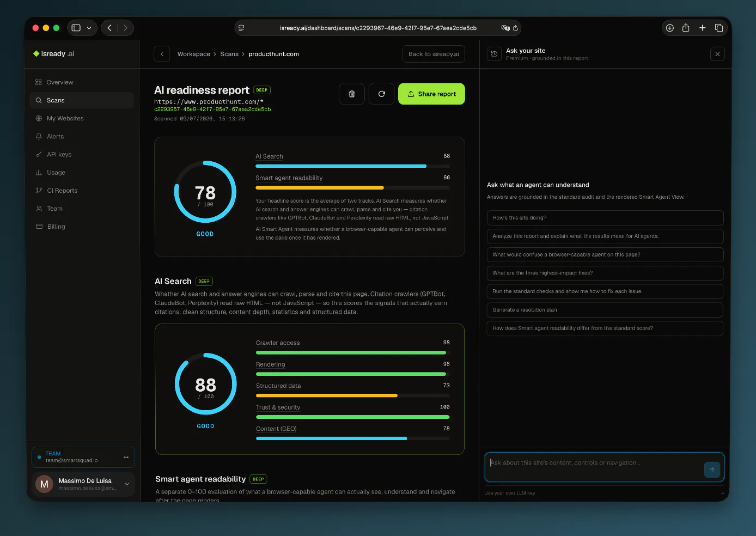
Task: Click the Team people icon
Action: click(x=39, y=208)
